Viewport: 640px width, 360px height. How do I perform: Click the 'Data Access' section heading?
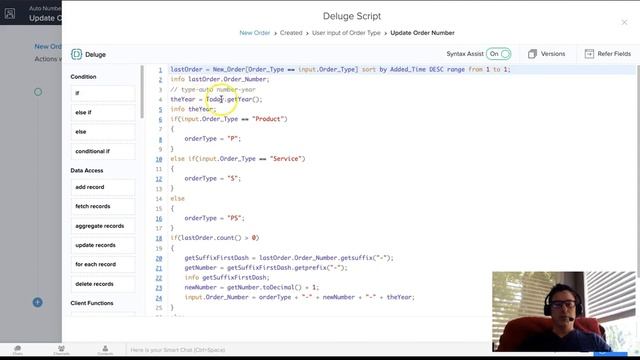pyautogui.click(x=87, y=171)
